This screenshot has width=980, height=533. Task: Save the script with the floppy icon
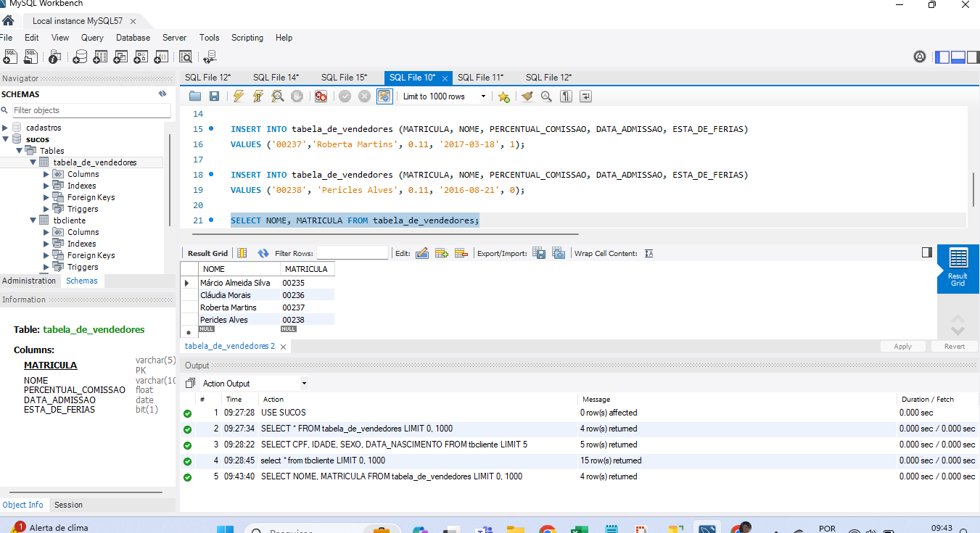pos(214,96)
